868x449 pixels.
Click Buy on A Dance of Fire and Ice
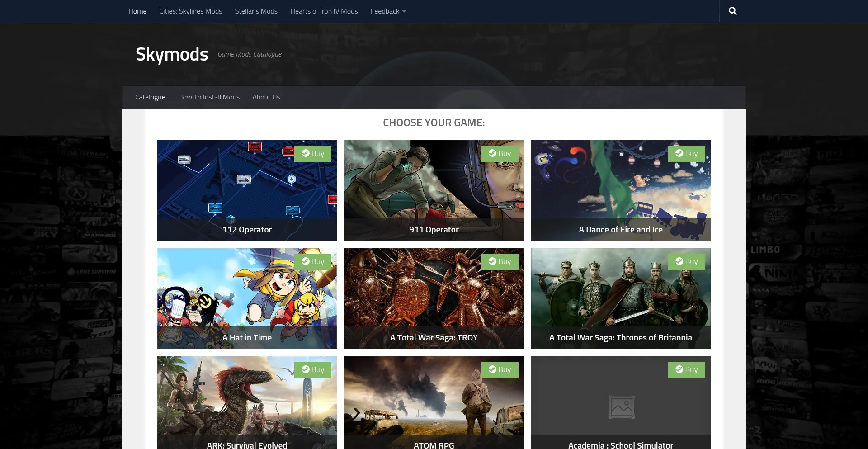(686, 154)
